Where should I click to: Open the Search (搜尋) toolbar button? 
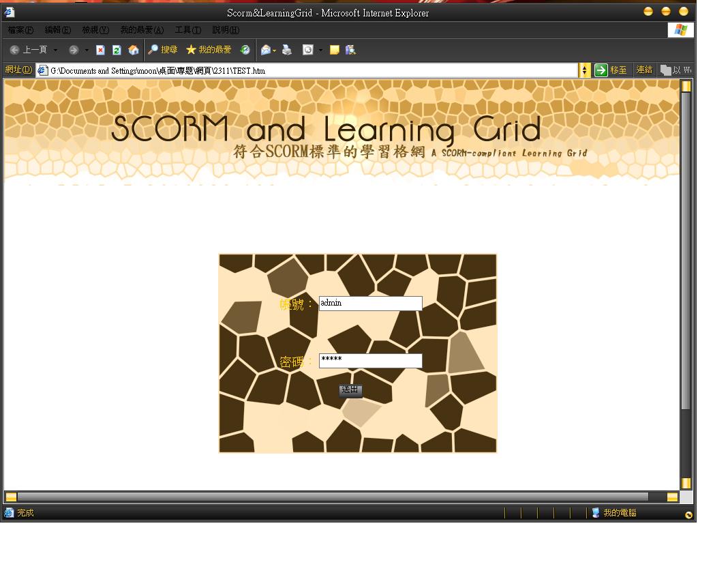point(163,50)
